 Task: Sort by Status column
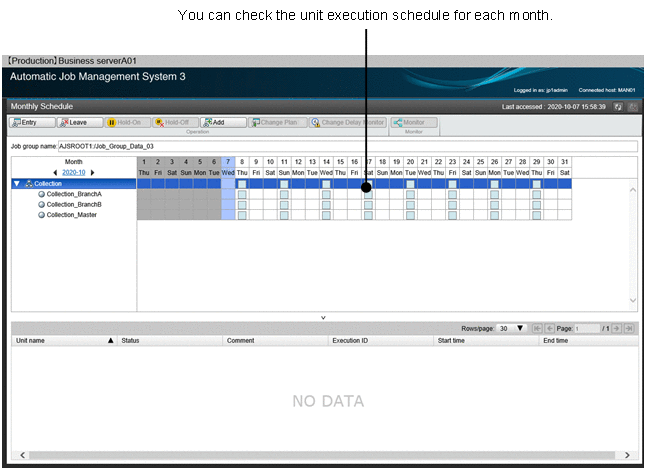pos(170,341)
